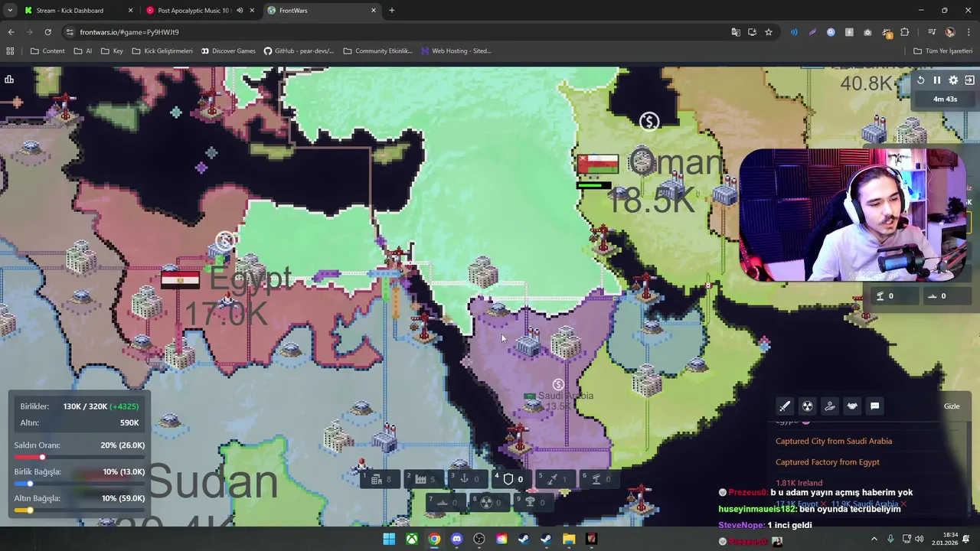Click the Captured Factory from Egypt event

827,462
